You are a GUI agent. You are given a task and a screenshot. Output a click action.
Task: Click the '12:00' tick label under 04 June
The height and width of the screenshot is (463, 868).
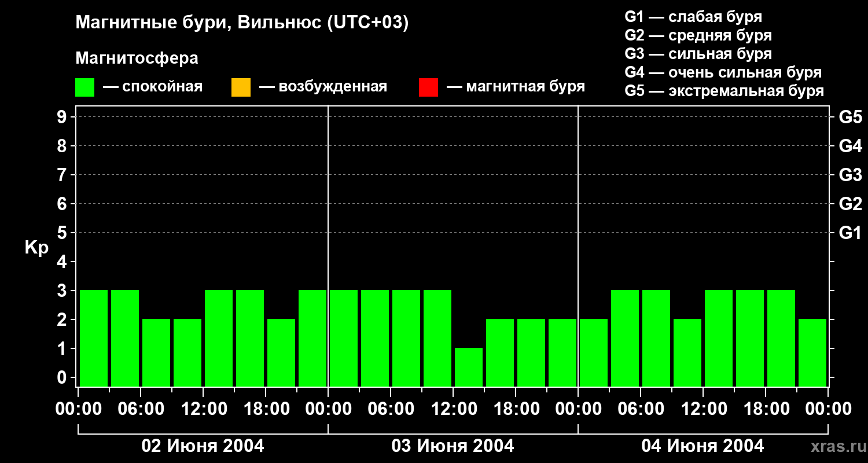[x=703, y=409]
